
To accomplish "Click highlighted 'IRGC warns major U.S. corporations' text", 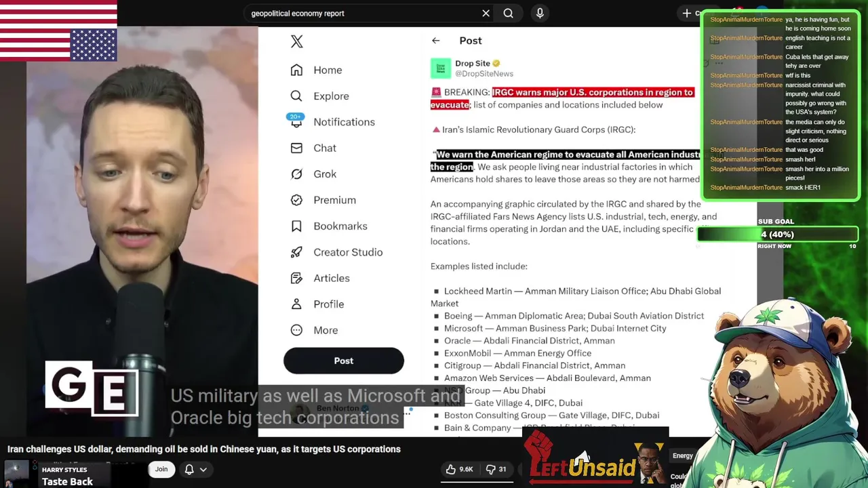I will point(593,92).
